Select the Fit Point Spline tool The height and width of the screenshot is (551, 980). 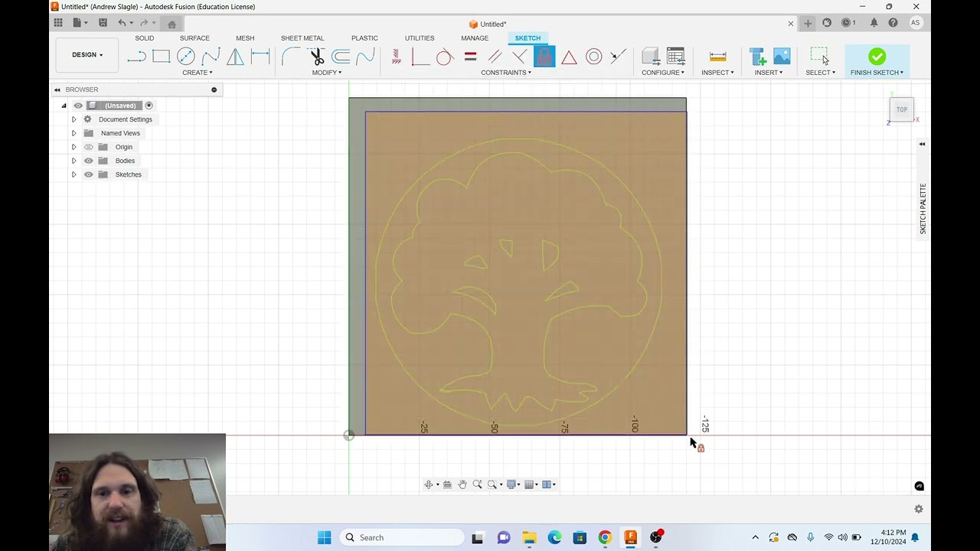[x=211, y=57]
